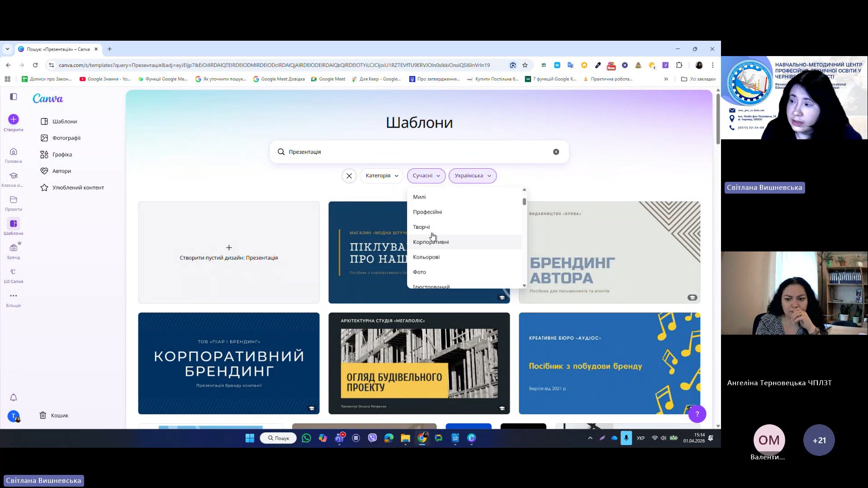868x488 pixels.
Task: Open the Сучасні style filter dropdown
Action: [426, 176]
